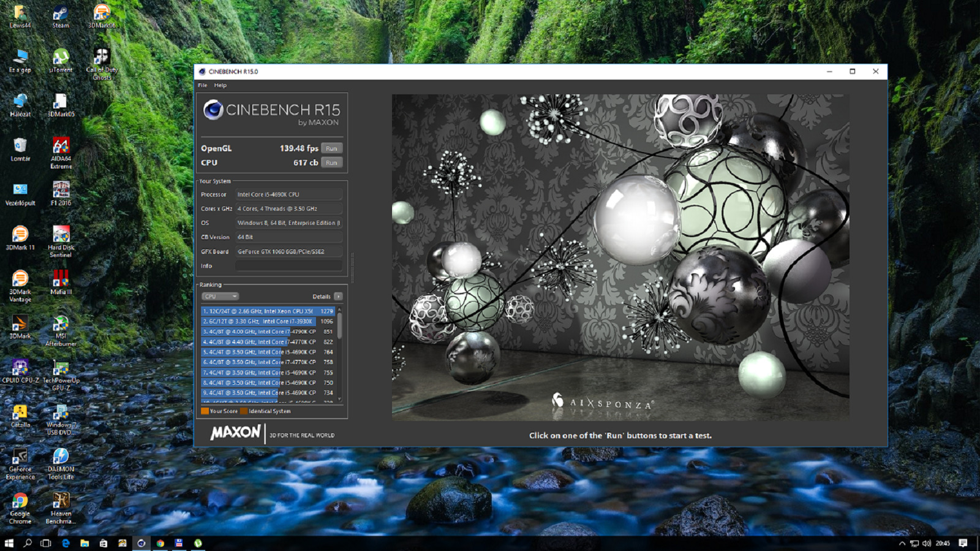980x551 pixels.
Task: Open the 3DMark06 desktop icon
Action: coord(102,17)
